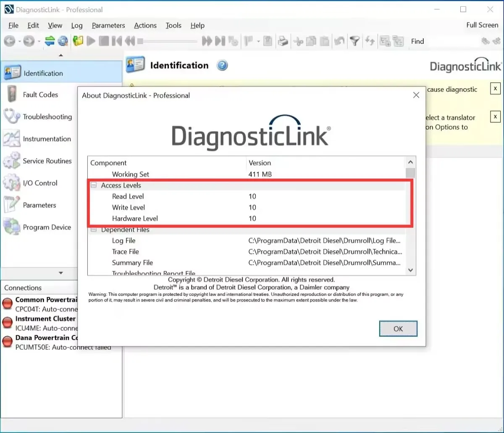Click the Full Screen button
The height and width of the screenshot is (433, 504).
482,25
